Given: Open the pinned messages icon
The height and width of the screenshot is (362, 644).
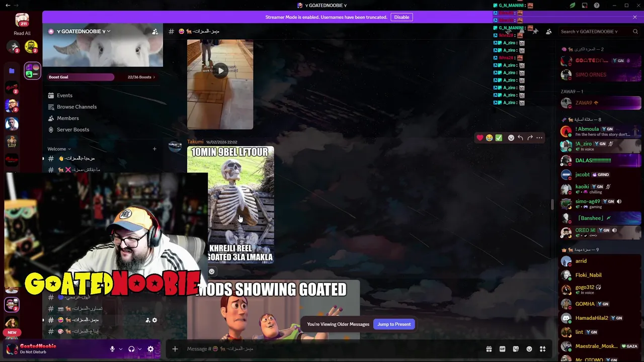Looking at the screenshot, I should click(x=535, y=31).
